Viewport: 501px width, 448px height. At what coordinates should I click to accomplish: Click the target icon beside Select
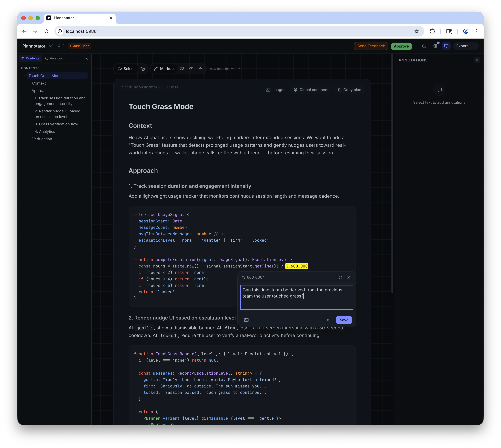[143, 69]
